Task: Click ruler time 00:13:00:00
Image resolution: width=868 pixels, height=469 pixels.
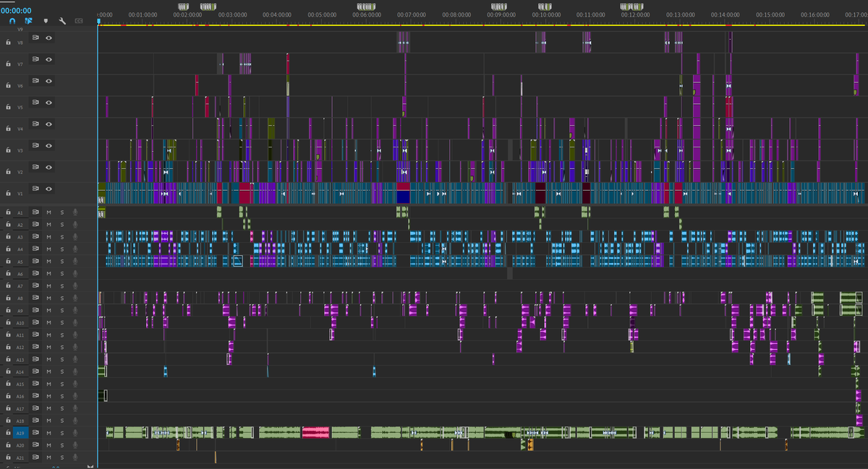Action: [x=681, y=14]
